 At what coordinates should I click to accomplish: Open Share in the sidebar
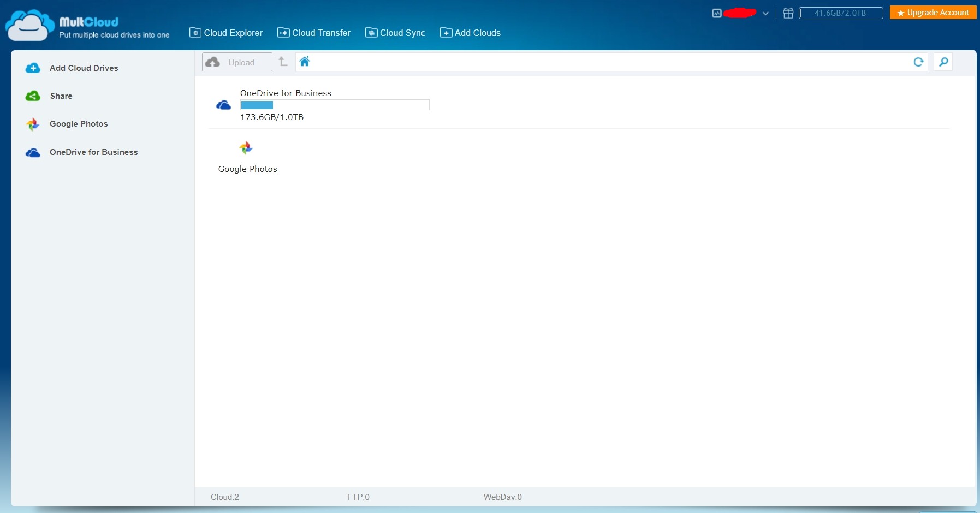tap(49, 96)
